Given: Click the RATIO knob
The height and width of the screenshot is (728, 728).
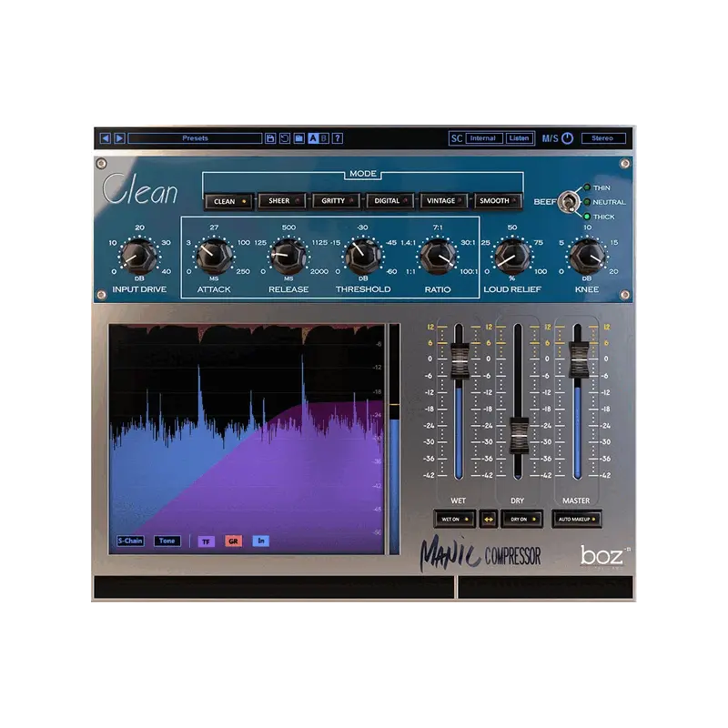Looking at the screenshot, I should [438, 257].
